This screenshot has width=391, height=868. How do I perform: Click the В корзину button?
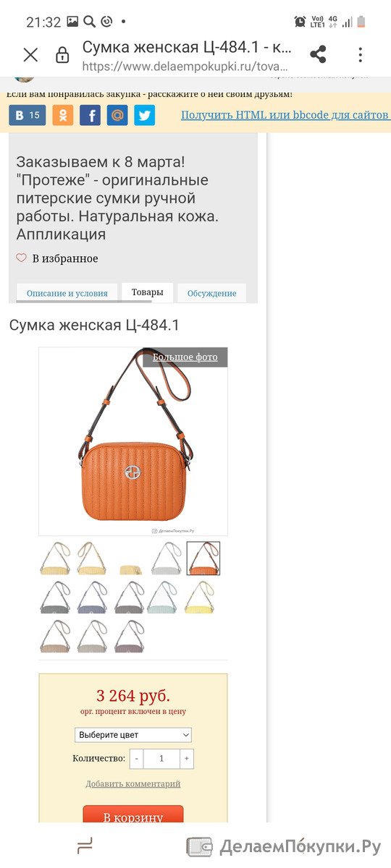133,815
